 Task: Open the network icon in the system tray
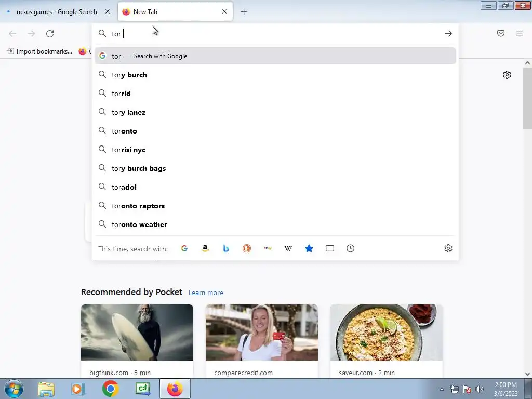point(454,389)
